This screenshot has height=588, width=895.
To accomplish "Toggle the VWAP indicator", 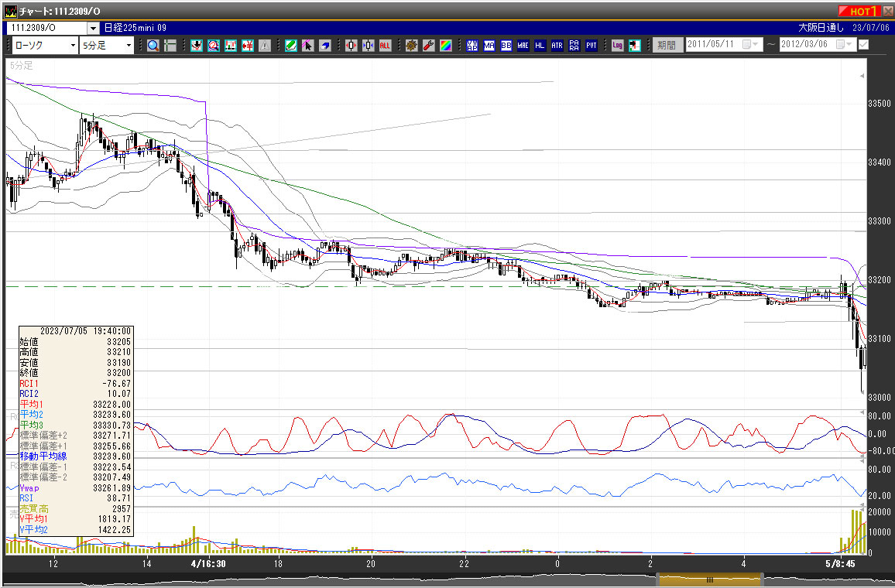I will pos(472,46).
